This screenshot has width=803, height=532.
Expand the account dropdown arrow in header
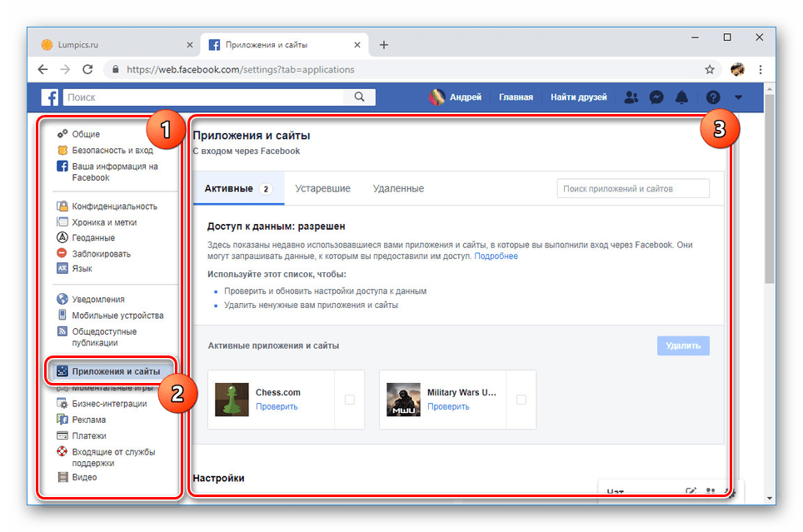click(x=737, y=97)
